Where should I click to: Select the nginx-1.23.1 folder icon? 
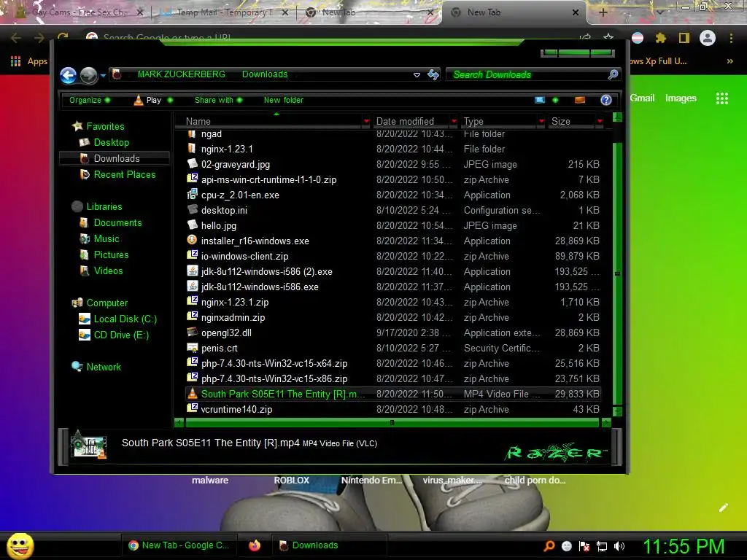(x=192, y=149)
